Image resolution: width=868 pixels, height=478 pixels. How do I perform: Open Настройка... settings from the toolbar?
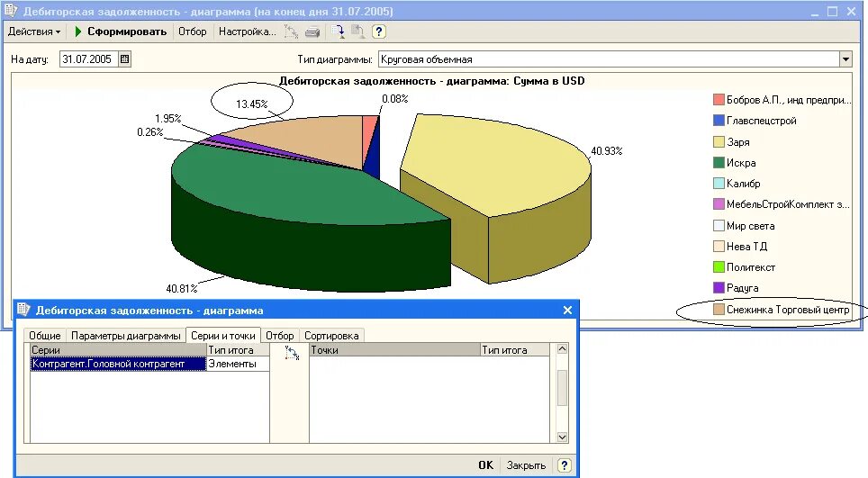click(247, 32)
